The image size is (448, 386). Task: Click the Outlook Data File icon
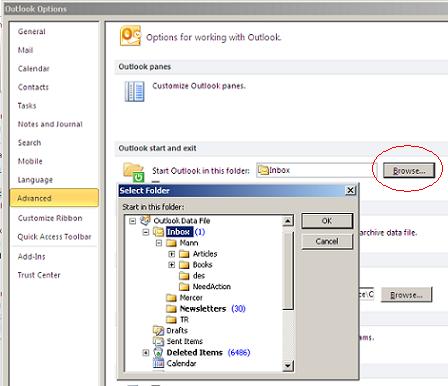(x=145, y=220)
